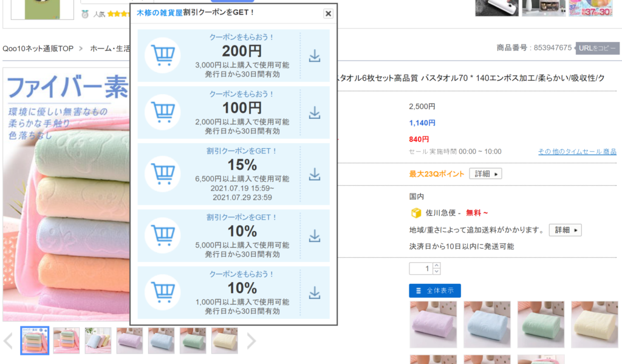Expand shipping fee 詳細 details
Image resolution: width=622 pixels, height=364 pixels.
[x=565, y=230]
